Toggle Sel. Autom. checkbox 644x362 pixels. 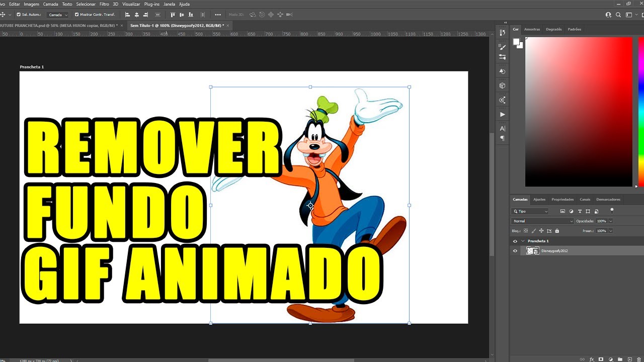click(19, 15)
